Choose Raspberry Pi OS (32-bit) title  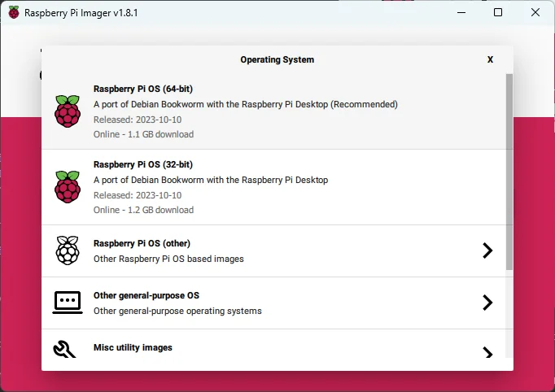click(143, 164)
